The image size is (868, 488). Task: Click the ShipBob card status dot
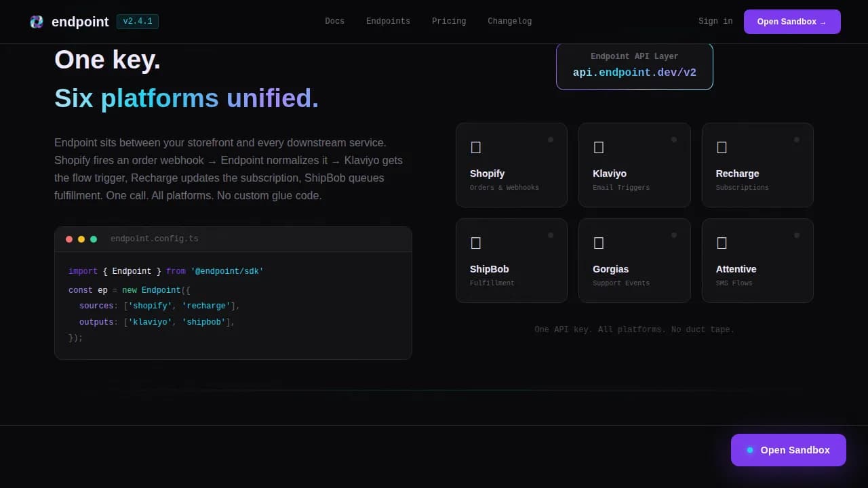pyautogui.click(x=551, y=235)
